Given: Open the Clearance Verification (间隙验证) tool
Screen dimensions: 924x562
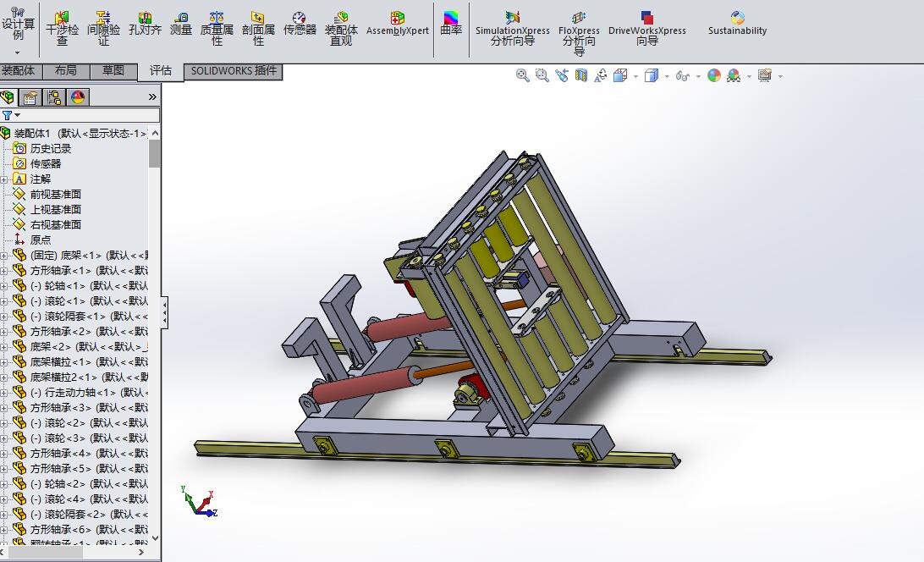Looking at the screenshot, I should pyautogui.click(x=103, y=28).
